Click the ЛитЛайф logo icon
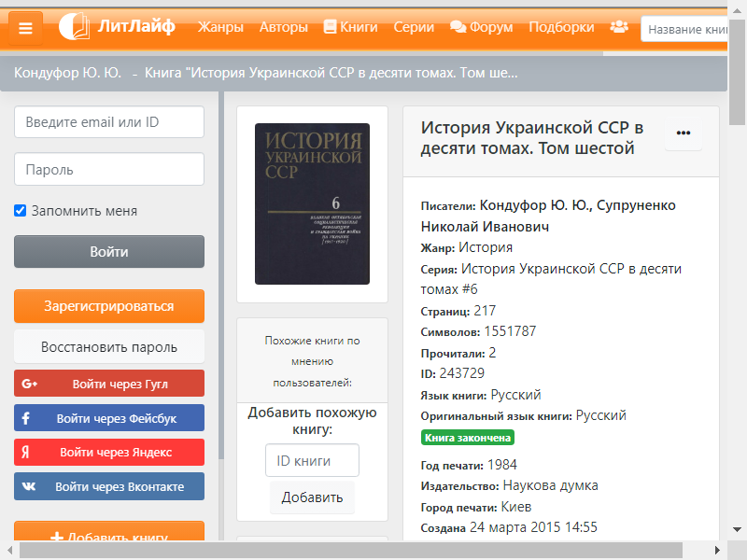747x560 pixels. point(74,27)
